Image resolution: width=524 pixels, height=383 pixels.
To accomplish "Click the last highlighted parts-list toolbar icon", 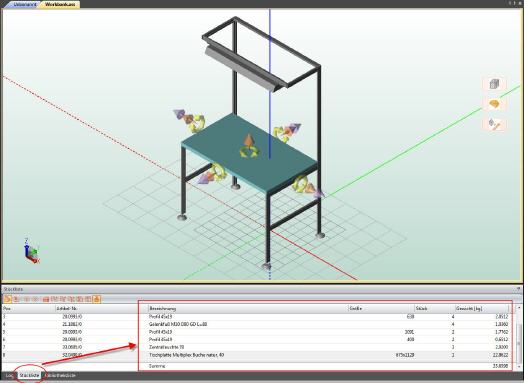I will [97, 299].
